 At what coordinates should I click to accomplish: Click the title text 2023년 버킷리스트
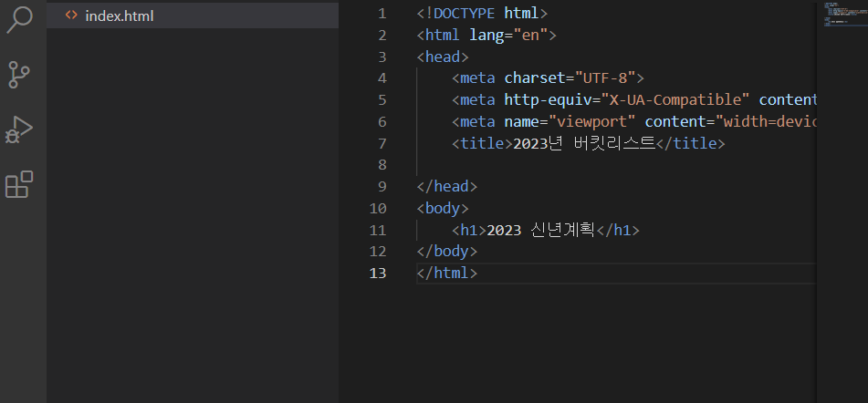[x=584, y=143]
